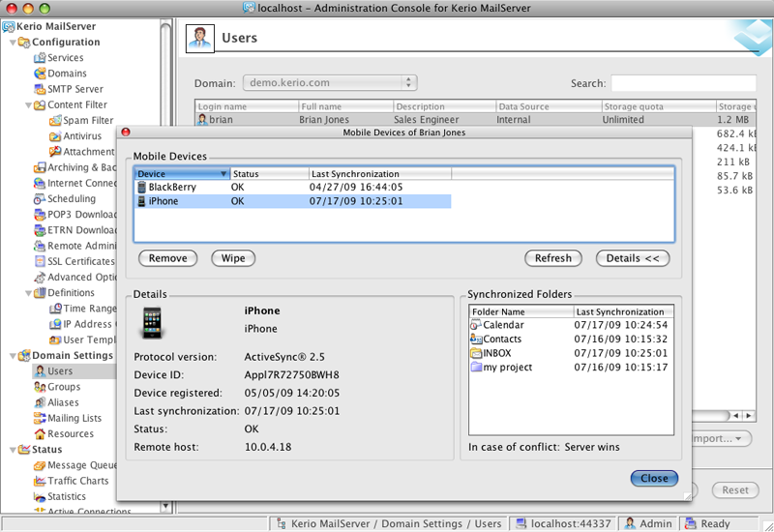The width and height of the screenshot is (774, 532).
Task: Sort users by Storage quota header
Action: pos(659,106)
